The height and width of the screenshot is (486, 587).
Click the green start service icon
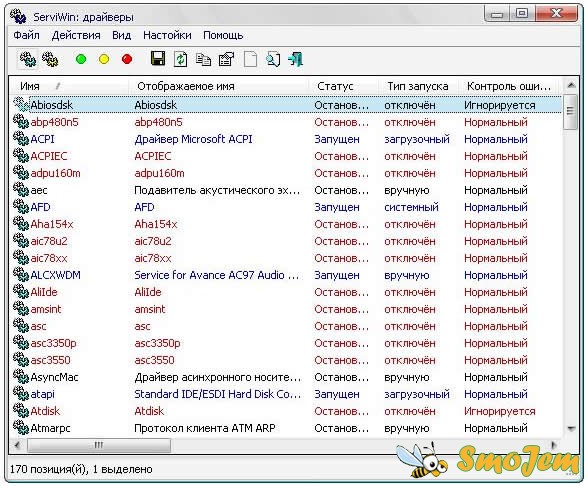(x=81, y=59)
